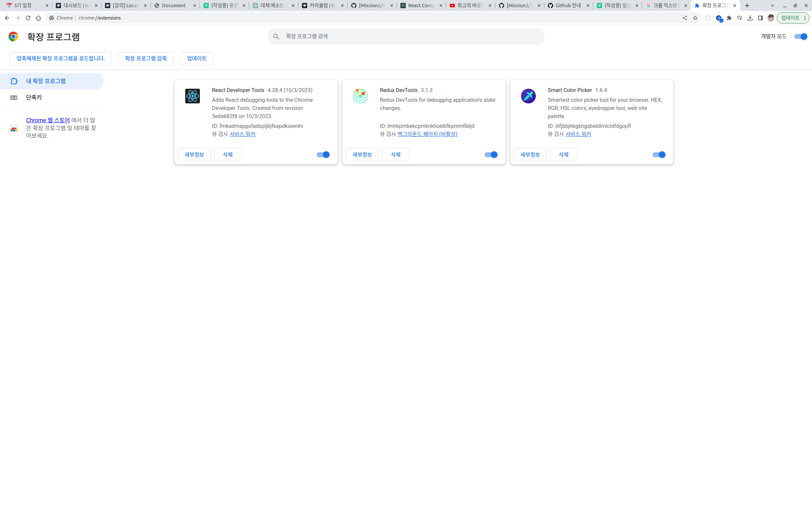Click 삭제 for Redux DevTools
This screenshot has height=513, width=812.
[396, 155]
